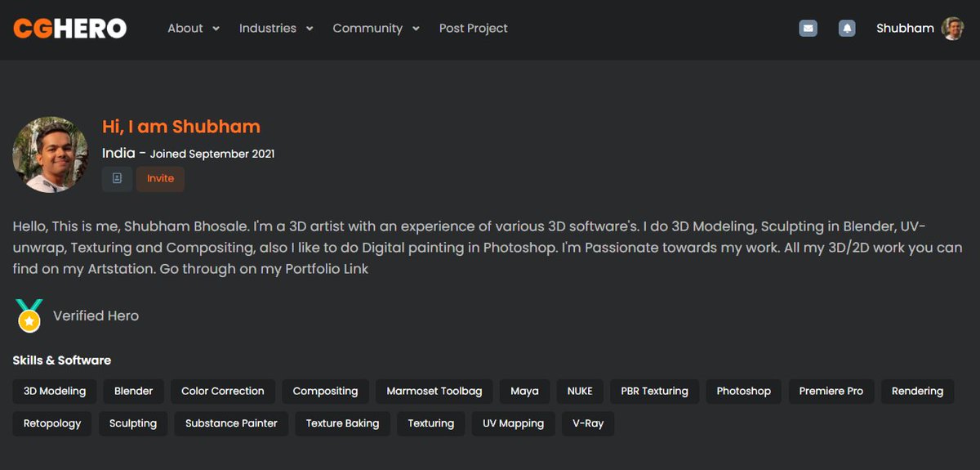The width and height of the screenshot is (980, 470).
Task: Select the 3D Modeling skill tag
Action: [55, 392]
